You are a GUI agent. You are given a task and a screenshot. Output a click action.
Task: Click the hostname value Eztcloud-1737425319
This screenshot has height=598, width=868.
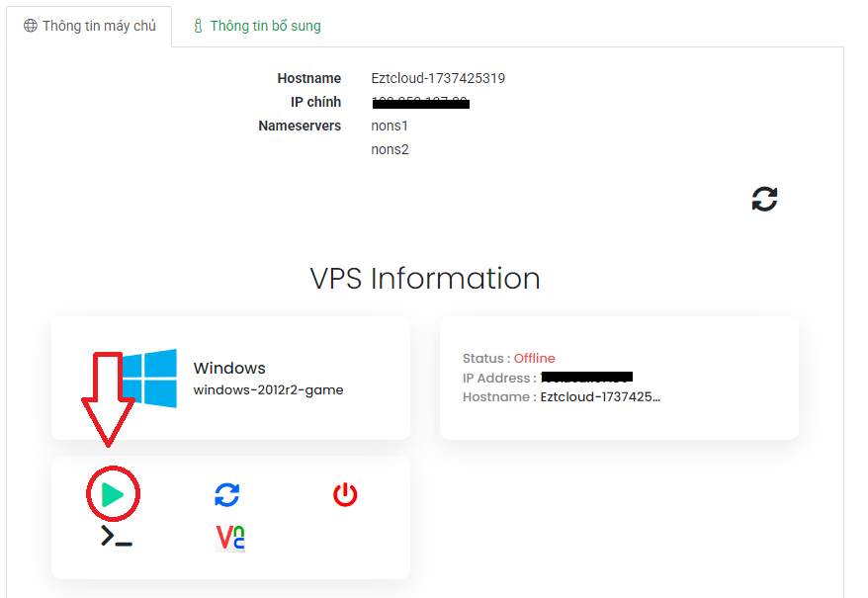tap(438, 78)
